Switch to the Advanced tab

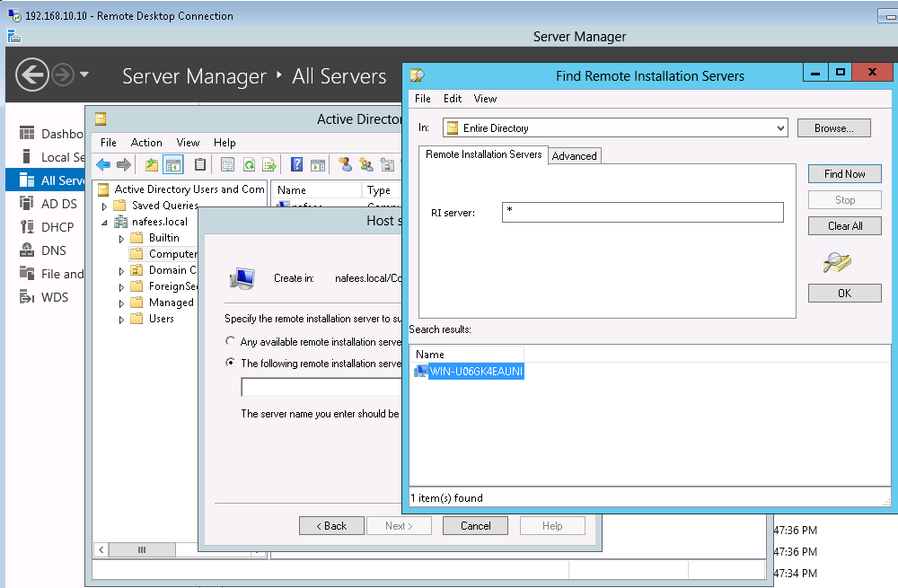[x=574, y=155]
